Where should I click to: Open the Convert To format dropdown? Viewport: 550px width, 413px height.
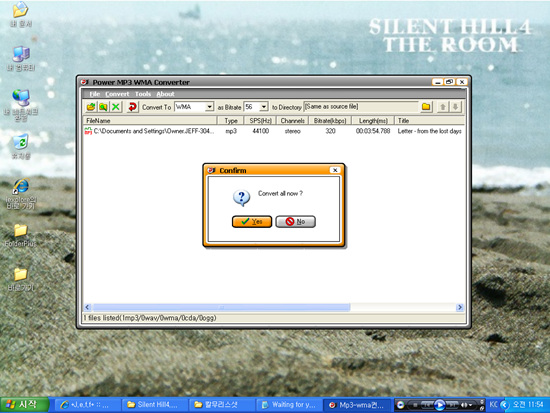point(209,107)
